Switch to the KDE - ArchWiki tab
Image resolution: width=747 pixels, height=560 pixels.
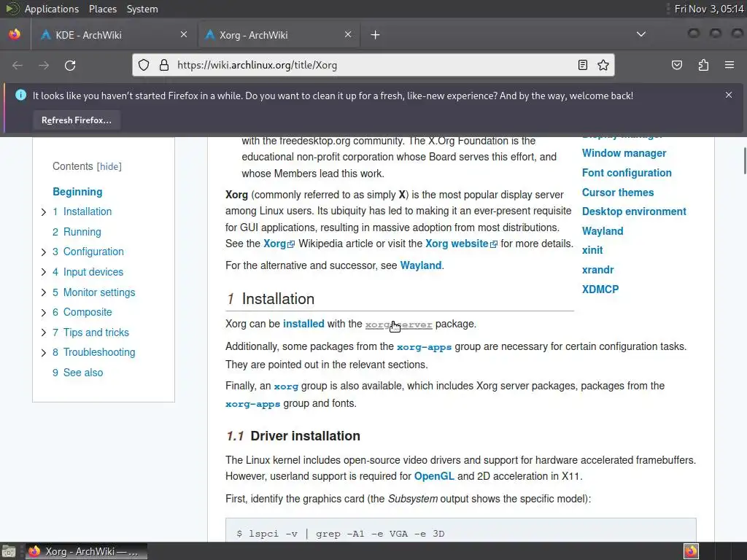pyautogui.click(x=113, y=34)
